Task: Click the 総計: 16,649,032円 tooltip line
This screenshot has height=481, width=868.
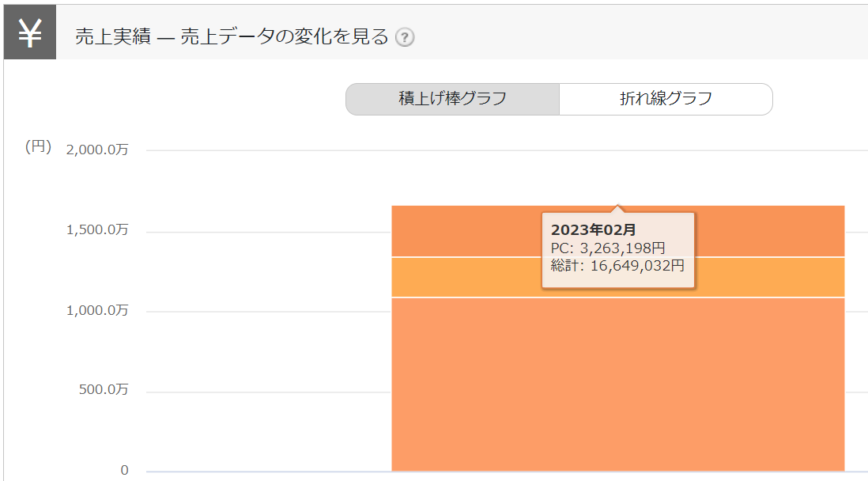Action: [617, 266]
